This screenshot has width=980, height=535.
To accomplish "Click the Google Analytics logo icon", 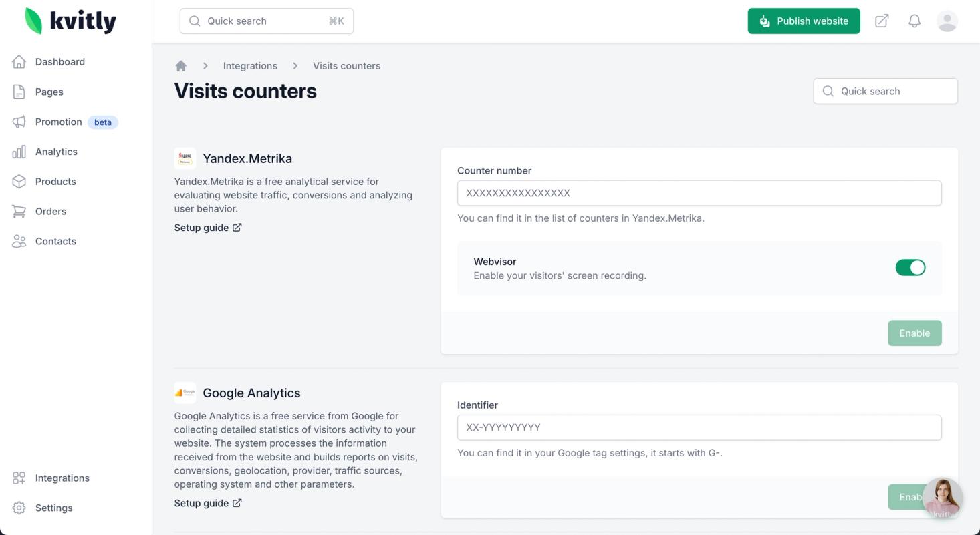I will pyautogui.click(x=185, y=393).
